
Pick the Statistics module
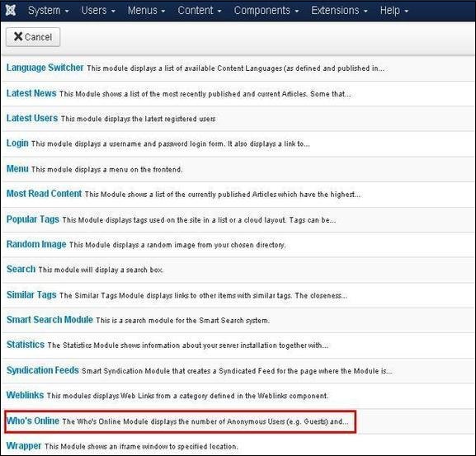click(x=26, y=345)
